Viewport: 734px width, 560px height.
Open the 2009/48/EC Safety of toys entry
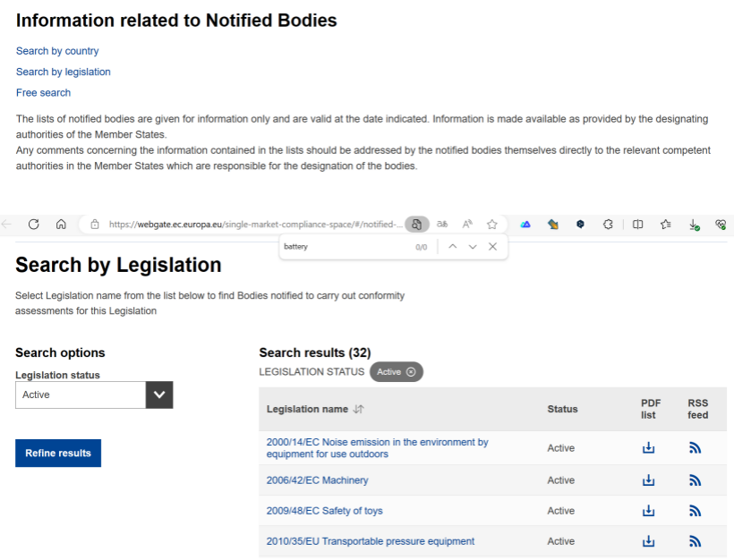coord(324,511)
